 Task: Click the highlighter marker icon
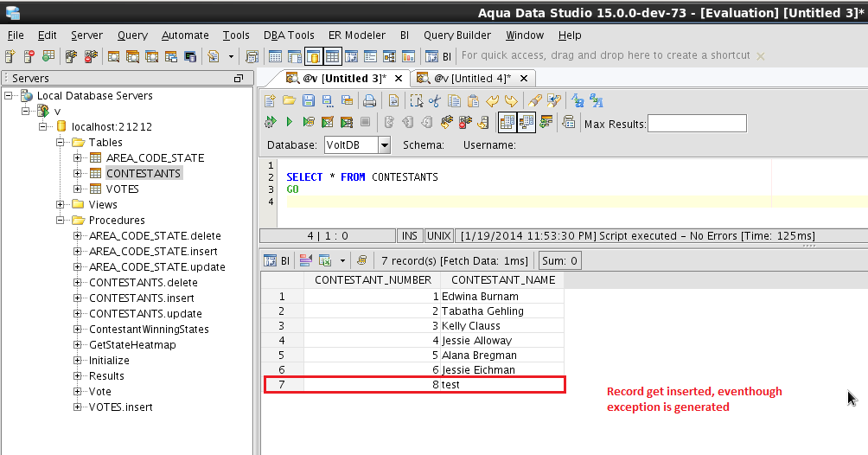535,101
